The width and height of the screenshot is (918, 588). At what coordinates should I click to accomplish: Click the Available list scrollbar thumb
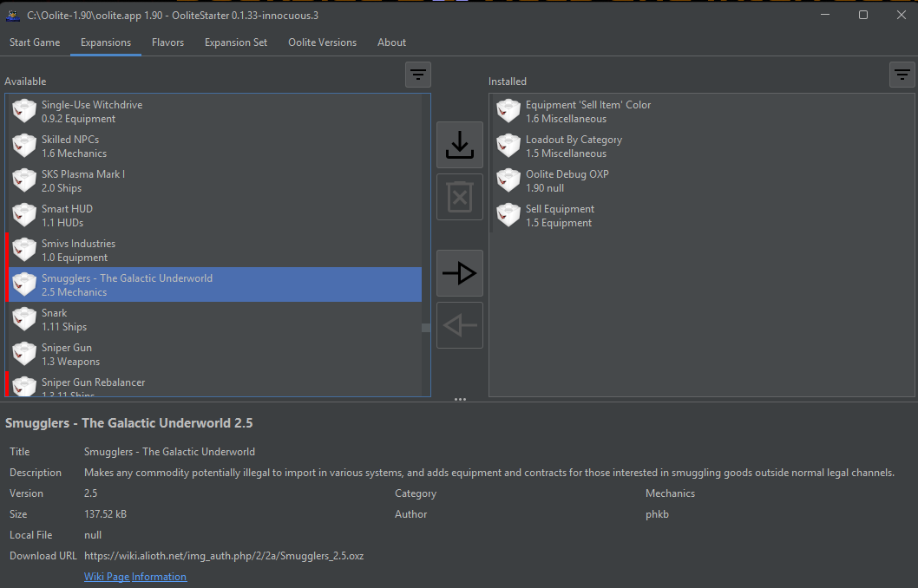pyautogui.click(x=426, y=328)
